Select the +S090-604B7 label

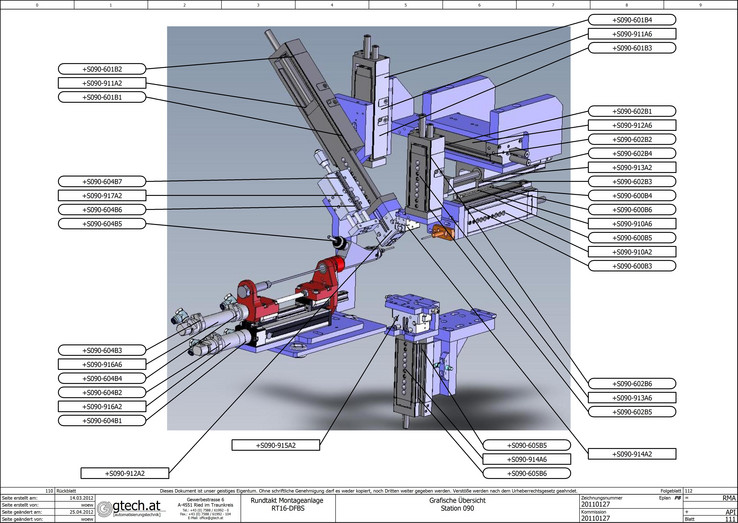coord(102,181)
